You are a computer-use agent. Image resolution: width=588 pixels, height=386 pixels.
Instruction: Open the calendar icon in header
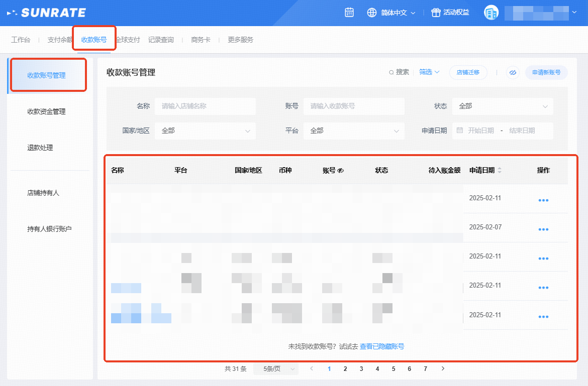(349, 13)
